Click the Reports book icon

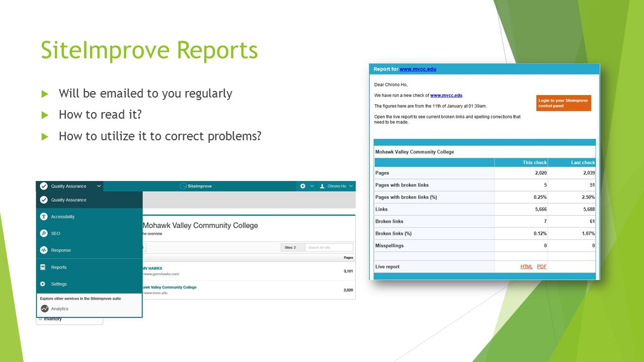(43, 267)
